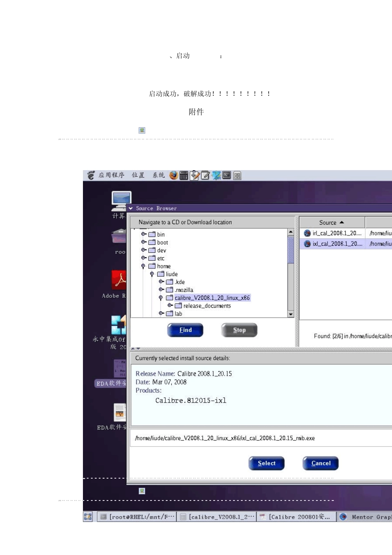Image resolution: width=392 pixels, height=555 pixels.
Task: Select the home folder label
Action: 164,266
